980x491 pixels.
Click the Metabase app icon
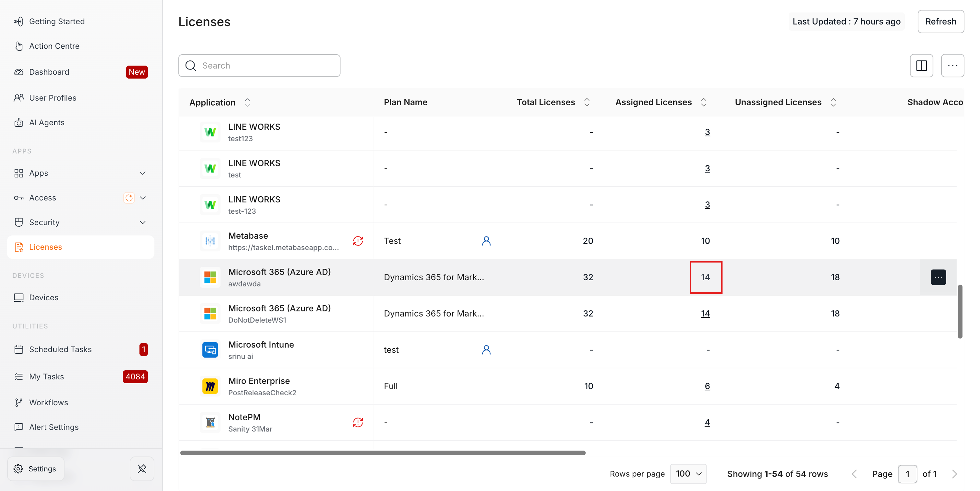[x=210, y=241]
